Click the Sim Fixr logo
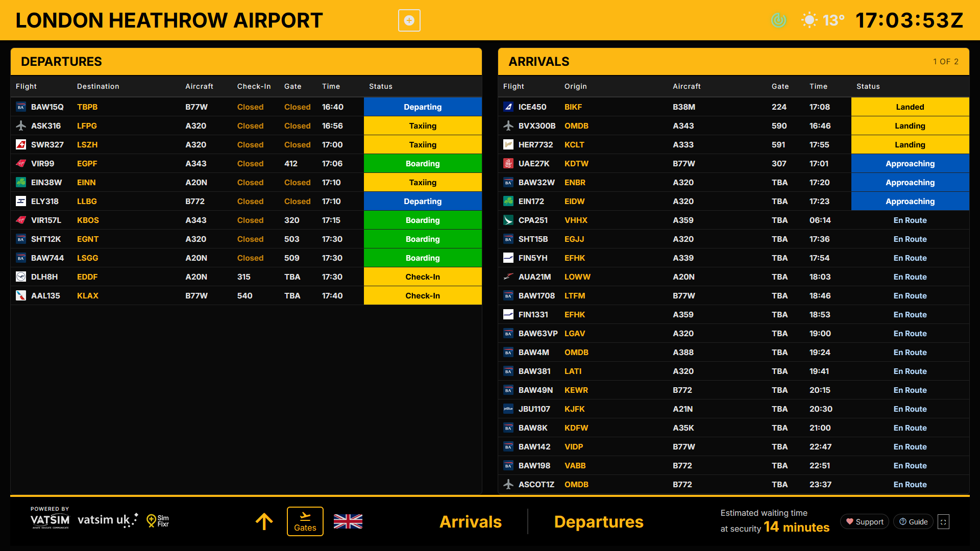This screenshot has height=551, width=980. pos(157,520)
